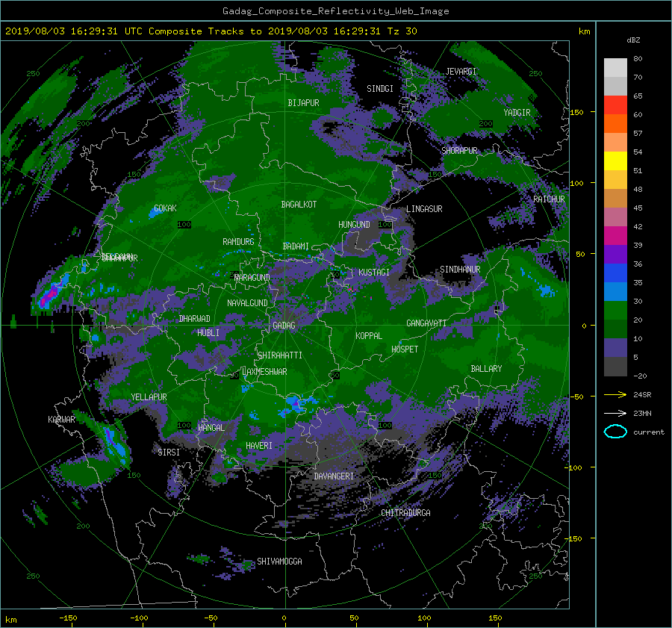Image resolution: width=672 pixels, height=628 pixels.
Task: Click the YADGIR city label
Action: [517, 113]
